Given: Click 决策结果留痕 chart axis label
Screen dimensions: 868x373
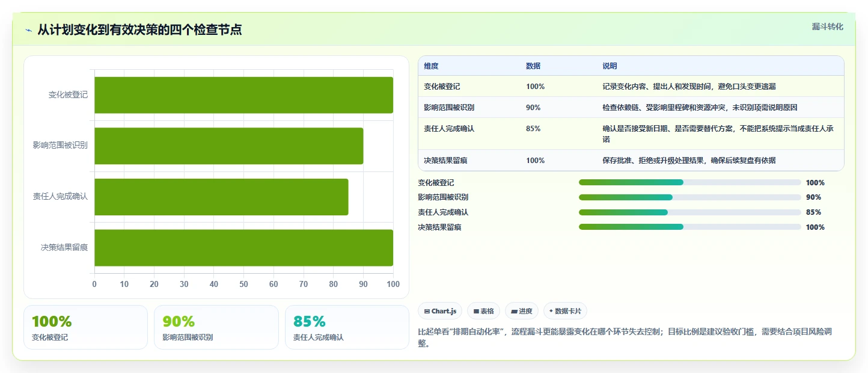Looking at the screenshot, I should pos(64,247).
